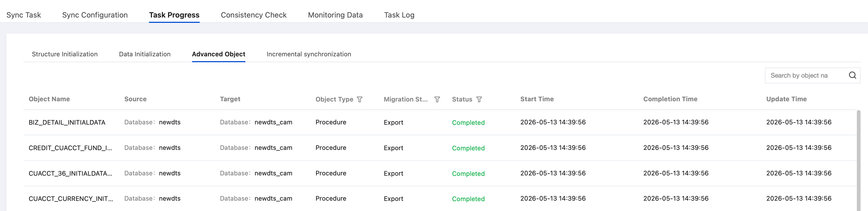This screenshot has height=211, width=868.
Task: Click update time of CUACCT_36_INITIALDATA... row
Action: [x=799, y=173]
